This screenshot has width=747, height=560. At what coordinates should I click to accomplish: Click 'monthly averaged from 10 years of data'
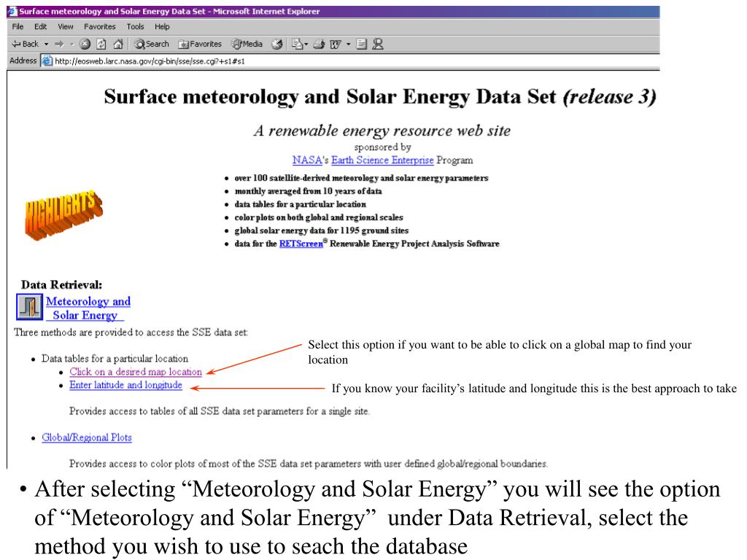click(x=309, y=192)
